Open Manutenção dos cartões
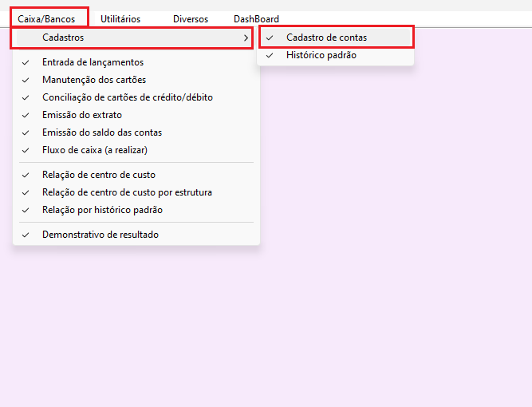 (93, 80)
